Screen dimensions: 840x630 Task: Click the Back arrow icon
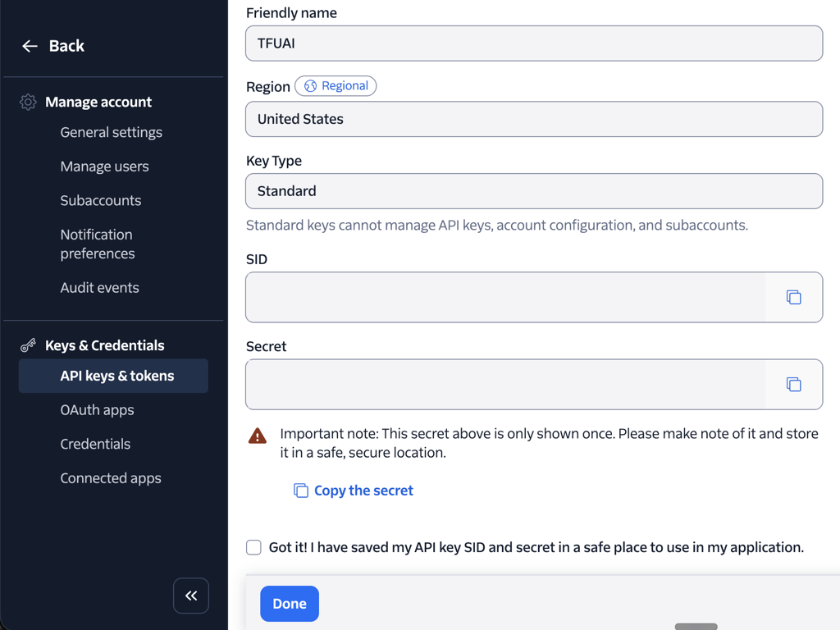(30, 46)
